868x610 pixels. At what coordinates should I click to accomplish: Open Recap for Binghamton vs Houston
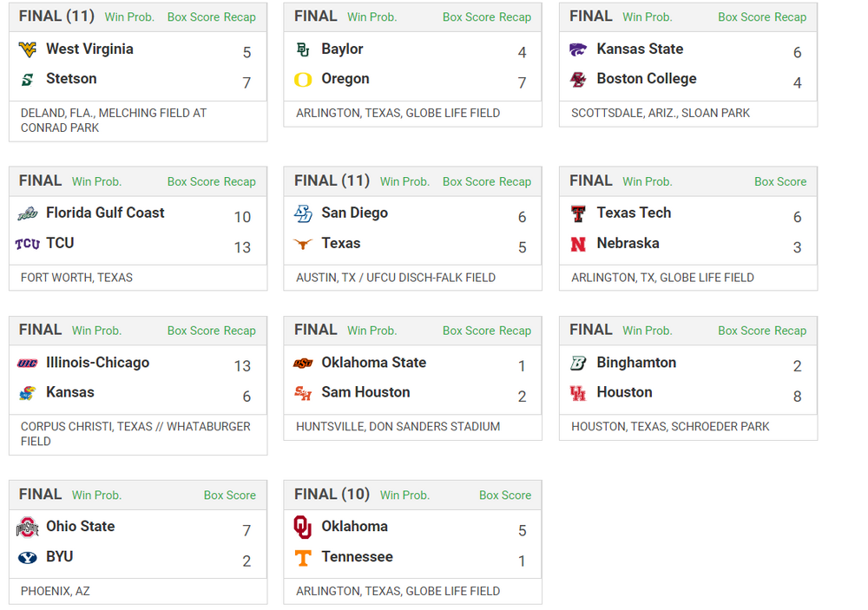[x=790, y=331]
